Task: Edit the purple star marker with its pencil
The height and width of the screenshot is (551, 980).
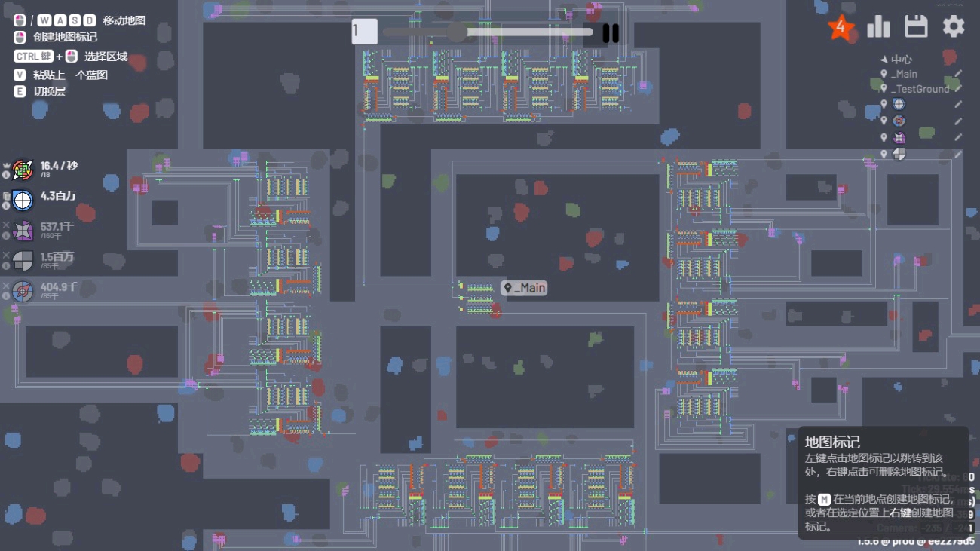Action: (958, 138)
